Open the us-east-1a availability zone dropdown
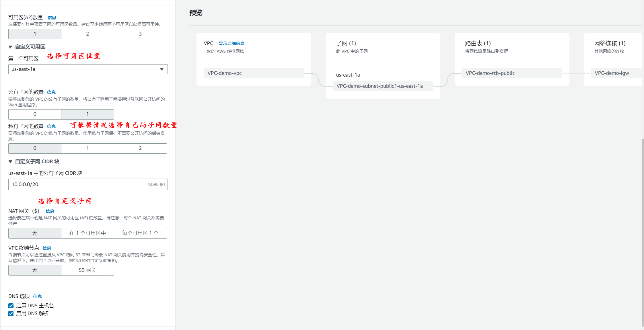This screenshot has width=644, height=330. (x=88, y=69)
